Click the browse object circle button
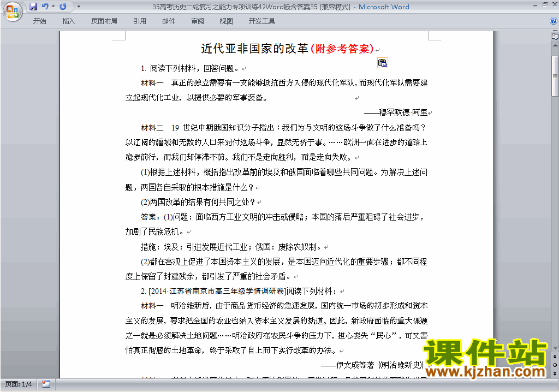Viewport: 559px width, 392px height. 555,365
